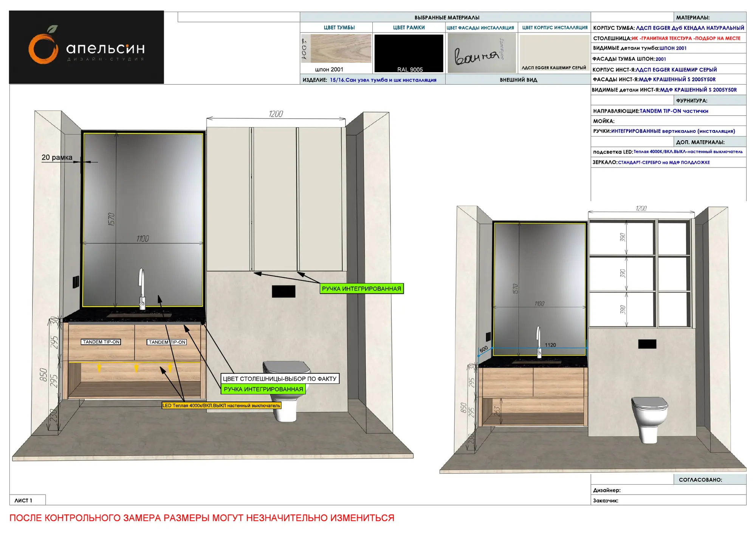Screen dimensions: 756x535
Task: Click the 'ФАСАДЫ ТУМБА ШПОН' row
Action: (668, 59)
